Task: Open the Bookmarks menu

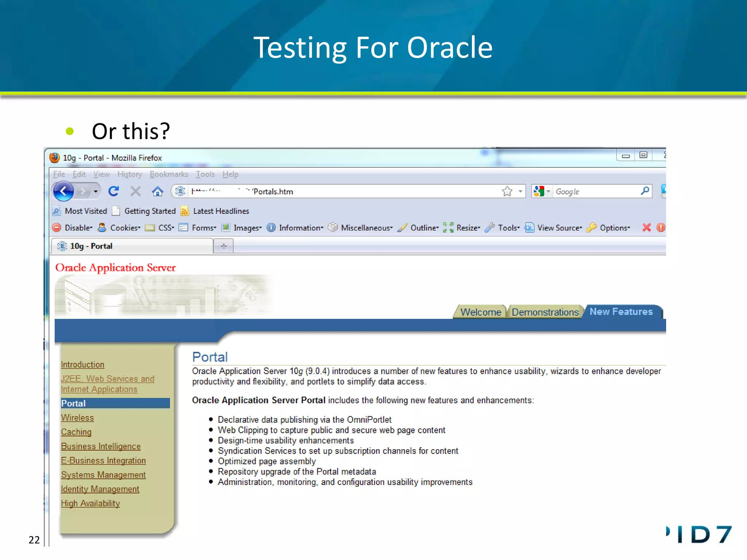Action: pos(169,174)
